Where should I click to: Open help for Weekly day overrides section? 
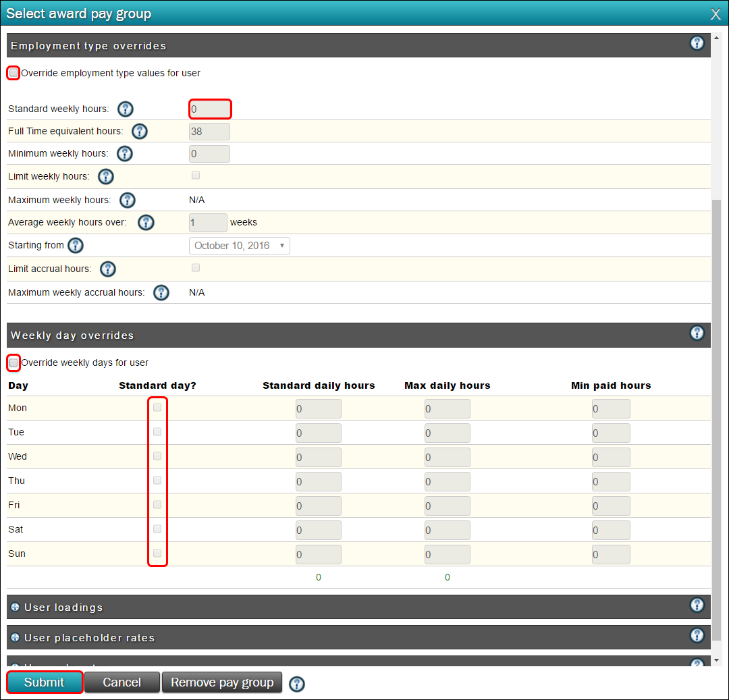pos(697,333)
